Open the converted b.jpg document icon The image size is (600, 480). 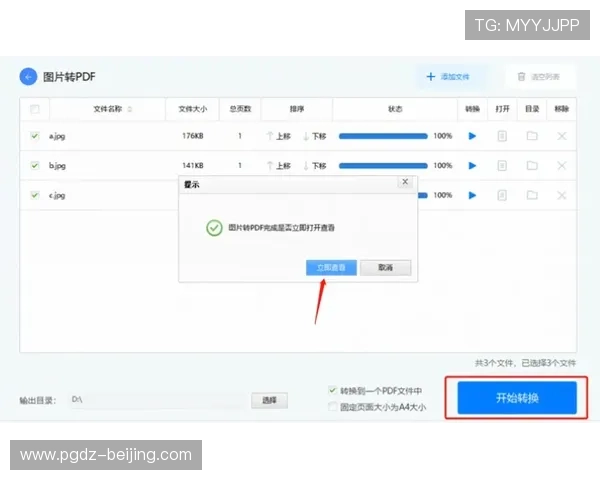point(502,165)
